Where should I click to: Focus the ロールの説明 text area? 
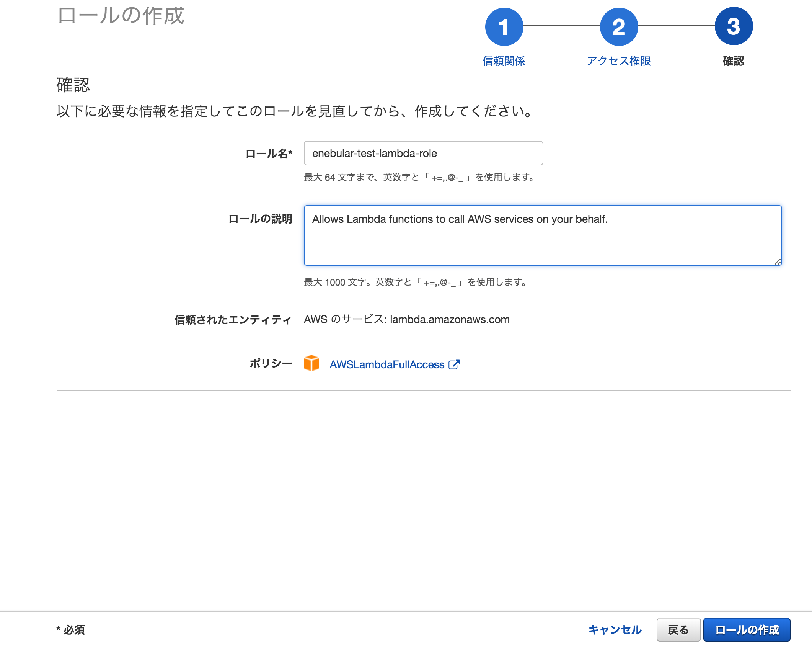pyautogui.click(x=543, y=235)
